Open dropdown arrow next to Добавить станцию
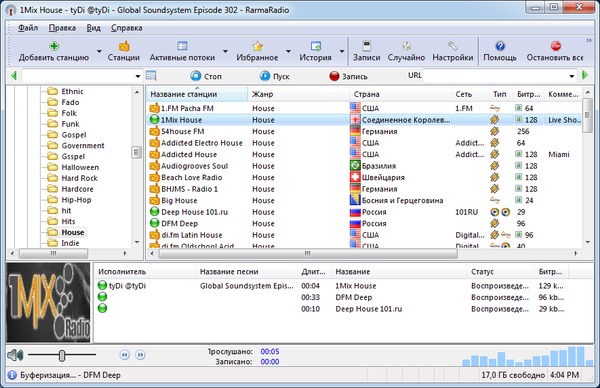This screenshot has width=600, height=388. (x=99, y=51)
